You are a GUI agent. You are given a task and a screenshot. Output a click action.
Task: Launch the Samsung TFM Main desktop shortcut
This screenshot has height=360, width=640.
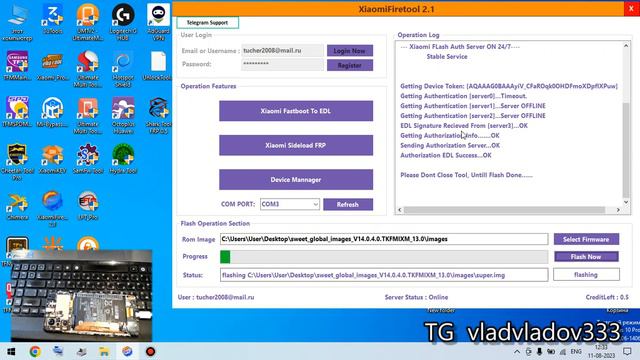[17, 66]
